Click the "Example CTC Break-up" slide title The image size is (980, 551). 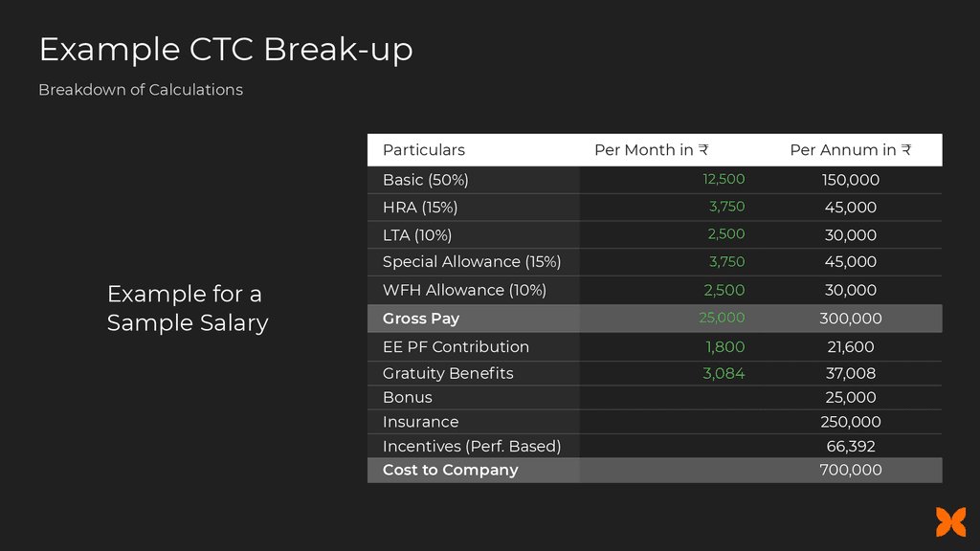[x=226, y=49]
